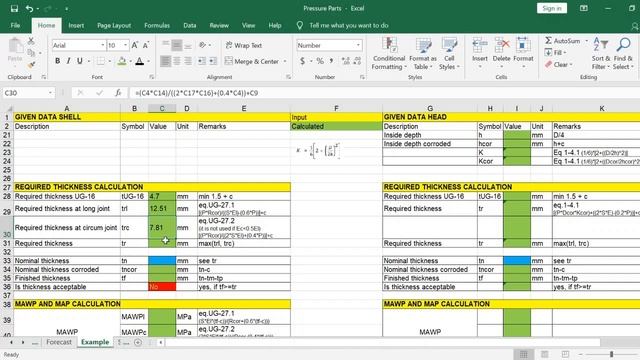Toggle bold formatting

pos(58,61)
